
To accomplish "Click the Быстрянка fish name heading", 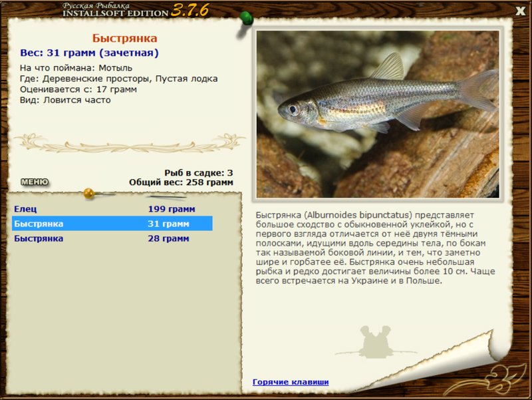I will click(x=124, y=38).
